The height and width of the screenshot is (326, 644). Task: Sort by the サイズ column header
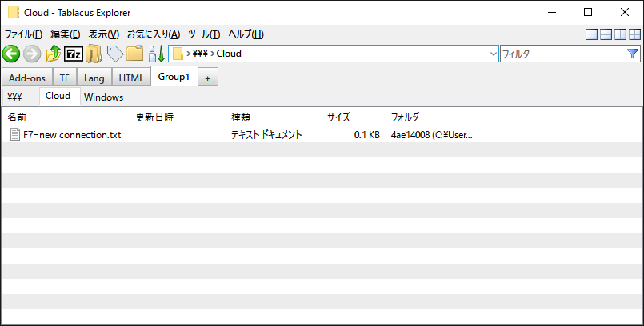point(354,117)
